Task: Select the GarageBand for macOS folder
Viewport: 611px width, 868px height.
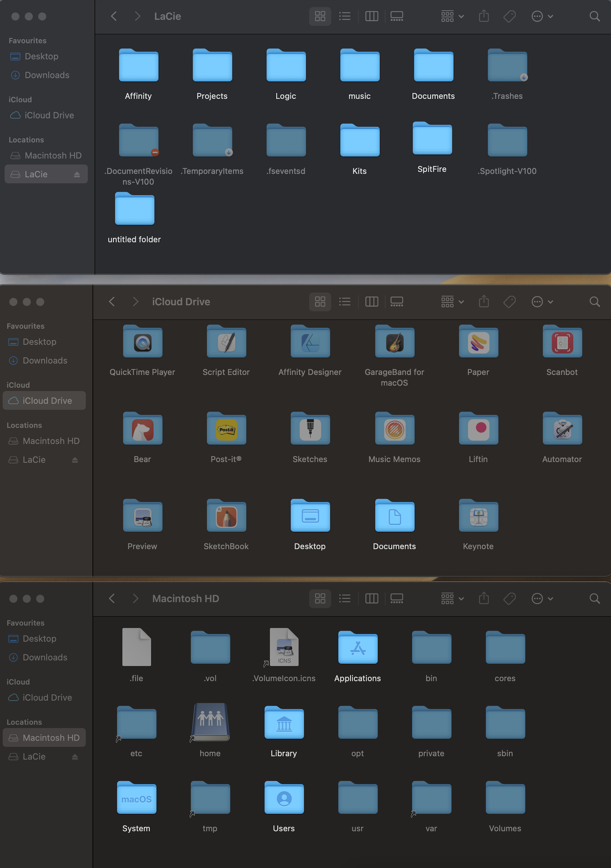Action: tap(395, 341)
